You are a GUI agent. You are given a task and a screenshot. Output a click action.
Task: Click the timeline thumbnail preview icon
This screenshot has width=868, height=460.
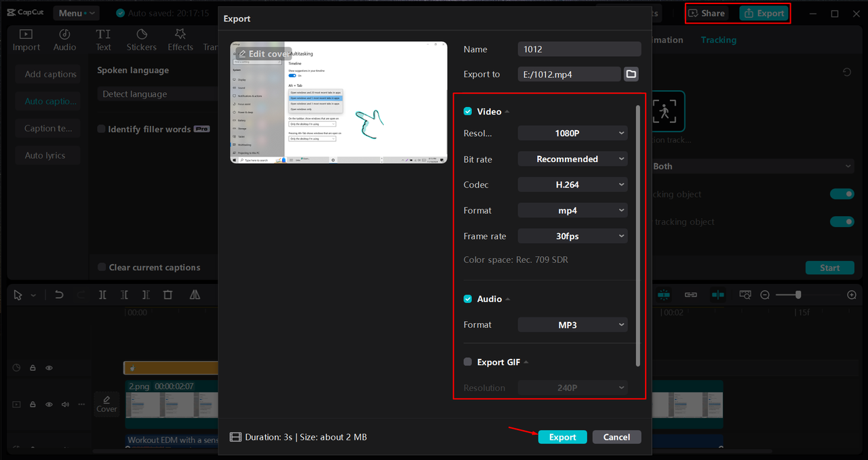pyautogui.click(x=745, y=295)
